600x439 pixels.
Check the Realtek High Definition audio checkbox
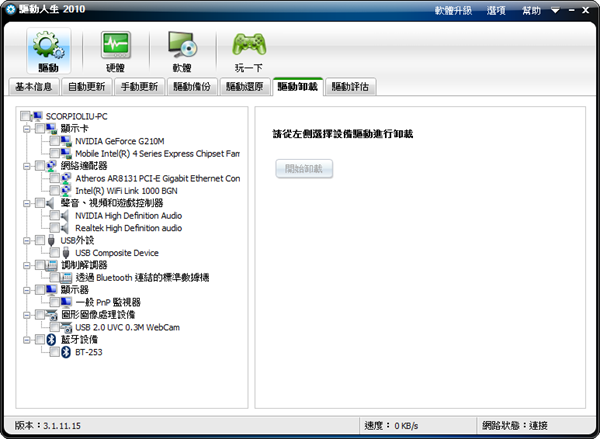click(x=54, y=228)
